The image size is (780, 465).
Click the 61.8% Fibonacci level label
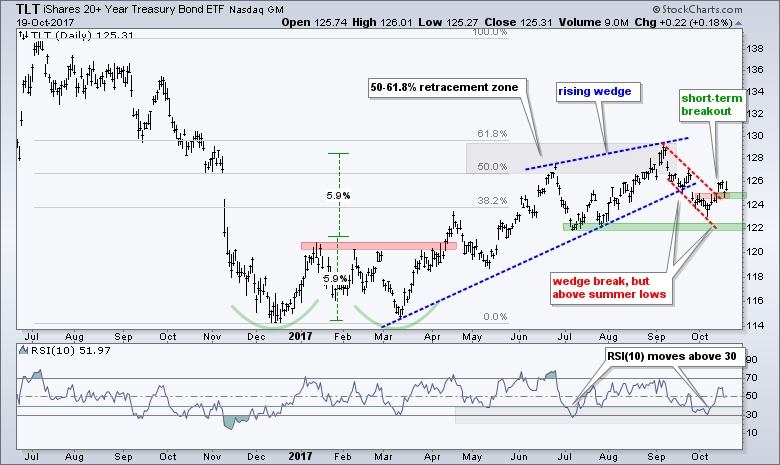(x=492, y=134)
